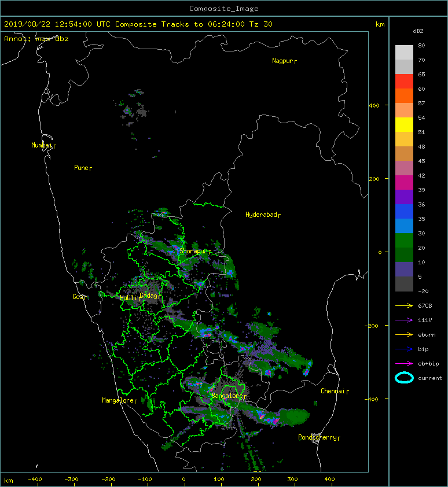The height and width of the screenshot is (487, 448).
Task: Click the Shorapur station label
Action: [193, 251]
